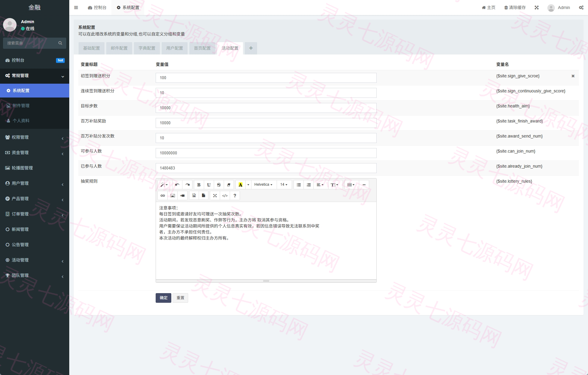Insert a horizontal rule line
588x375 pixels.
click(x=364, y=185)
